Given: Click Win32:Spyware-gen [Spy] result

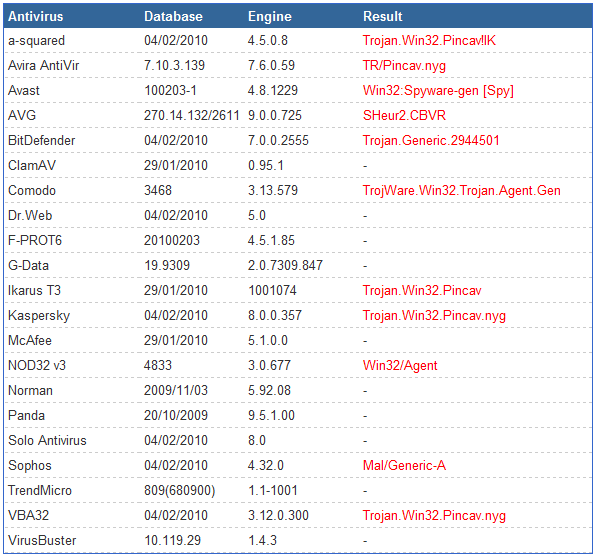Looking at the screenshot, I should click(x=438, y=90).
